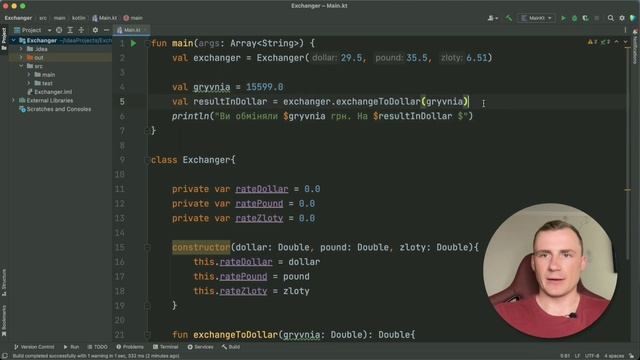Go to next highlighted problem arrow

click(x=625, y=42)
